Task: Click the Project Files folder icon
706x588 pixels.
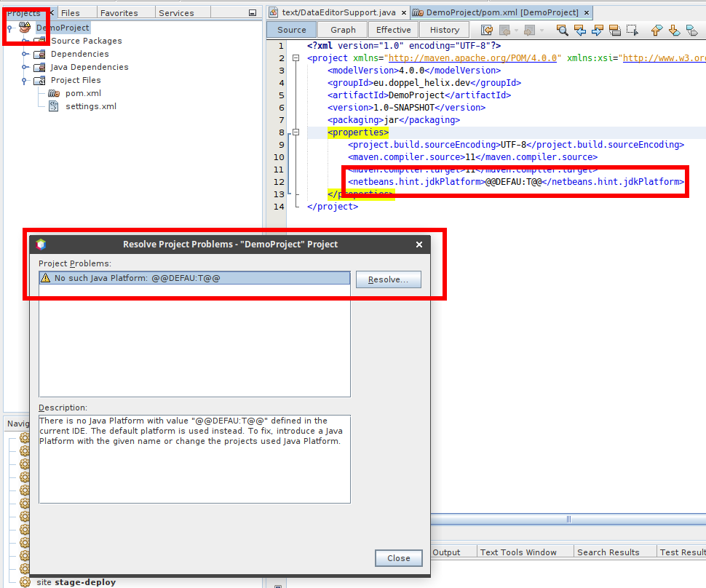Action: point(39,80)
